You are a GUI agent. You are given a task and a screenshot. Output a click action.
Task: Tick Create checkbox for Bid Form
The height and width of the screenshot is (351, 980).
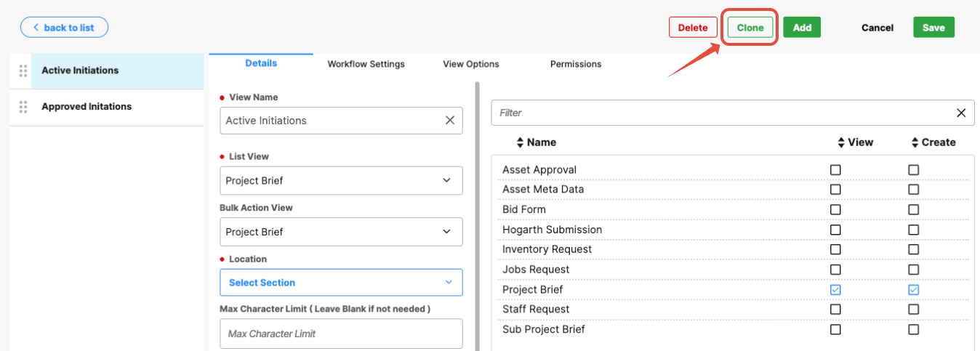click(x=913, y=210)
